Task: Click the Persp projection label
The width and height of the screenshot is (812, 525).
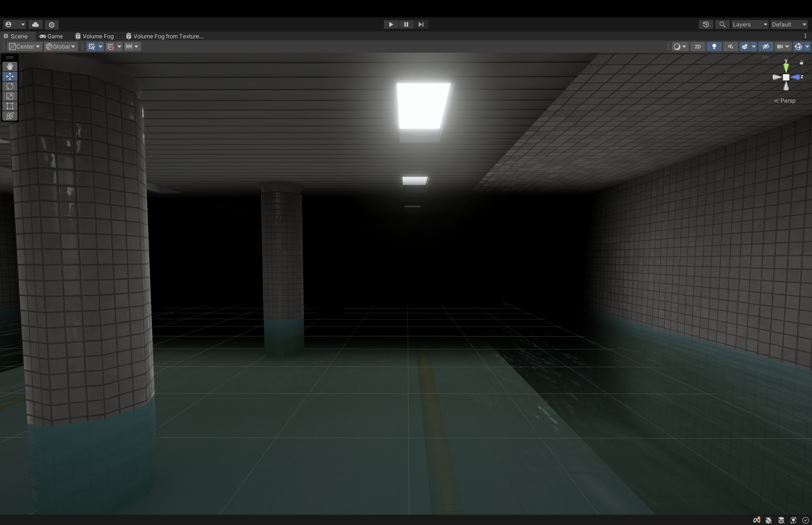Action: coord(787,101)
